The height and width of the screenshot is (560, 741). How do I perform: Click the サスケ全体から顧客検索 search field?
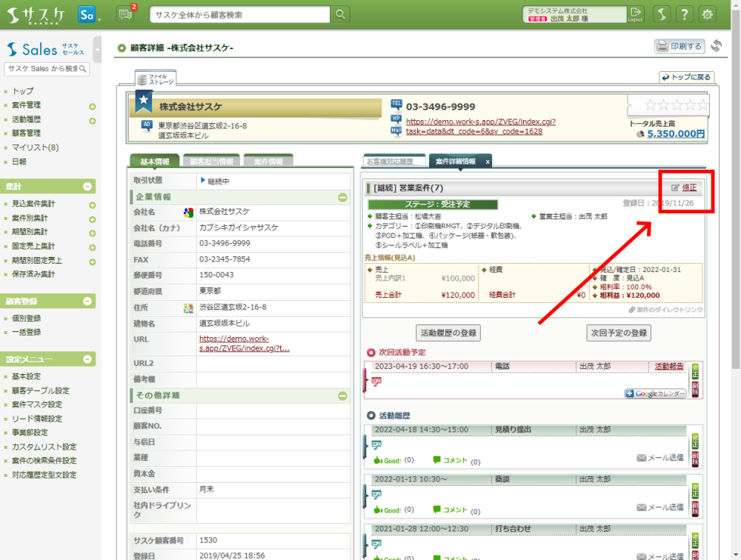point(240,15)
